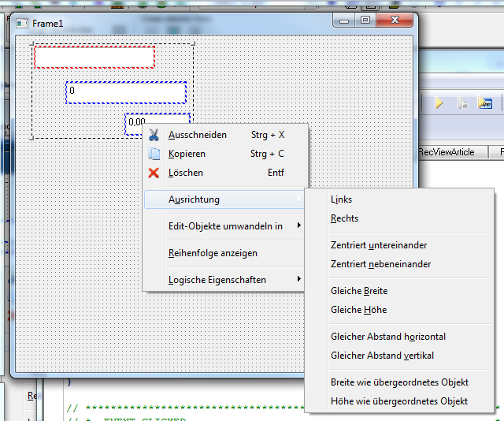Image resolution: width=504 pixels, height=421 pixels.
Task: Choose Zentriert untereinander
Action: coord(379,245)
